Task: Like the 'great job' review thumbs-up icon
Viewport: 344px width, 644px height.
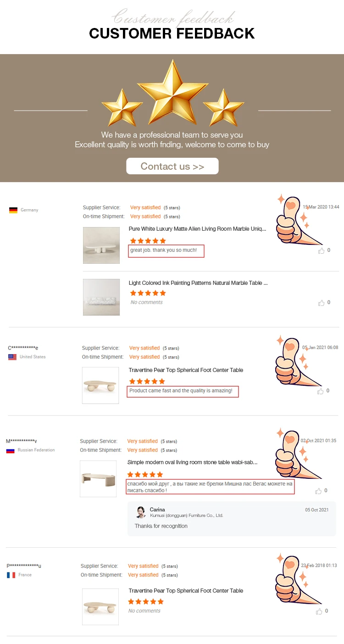Action: 322,251
